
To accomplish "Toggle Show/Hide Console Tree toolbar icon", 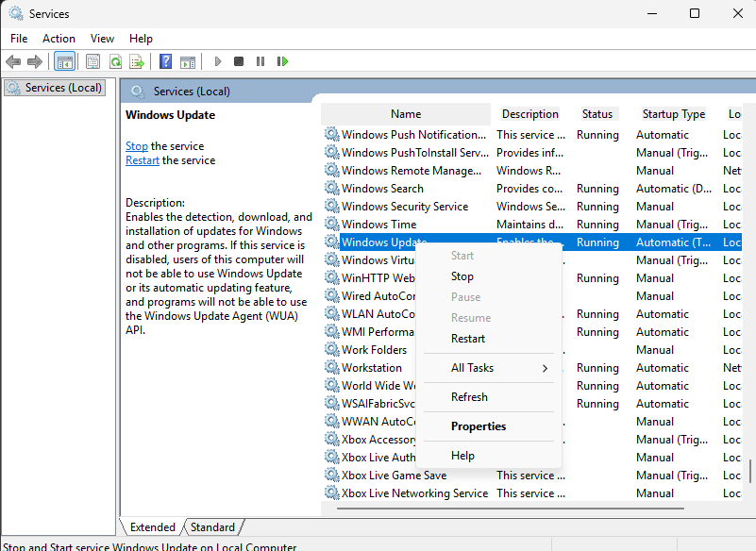I will [64, 61].
